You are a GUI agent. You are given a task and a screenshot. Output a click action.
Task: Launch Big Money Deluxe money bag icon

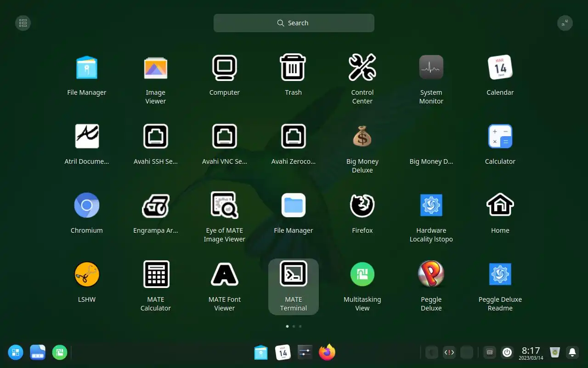point(362,137)
